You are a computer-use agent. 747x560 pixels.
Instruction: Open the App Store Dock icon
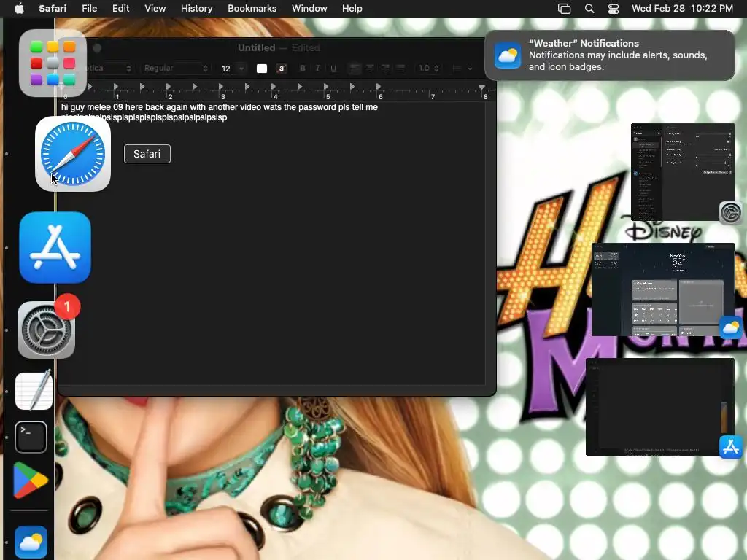[55, 248]
